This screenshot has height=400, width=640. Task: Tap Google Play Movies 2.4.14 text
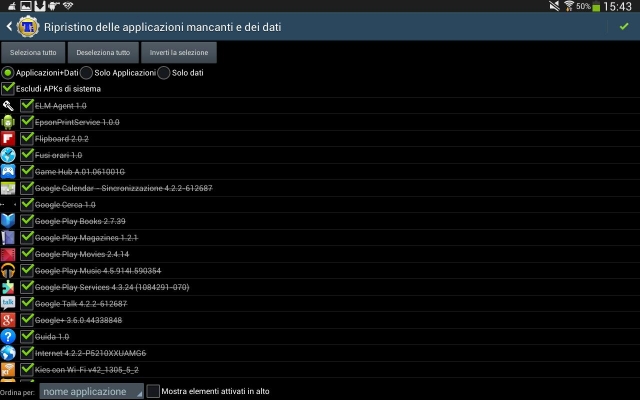82,254
